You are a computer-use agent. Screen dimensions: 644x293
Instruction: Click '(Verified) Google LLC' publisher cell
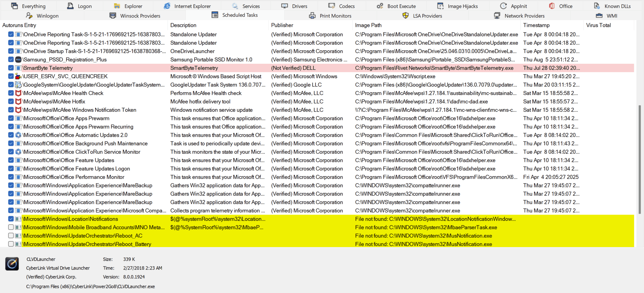click(x=296, y=85)
